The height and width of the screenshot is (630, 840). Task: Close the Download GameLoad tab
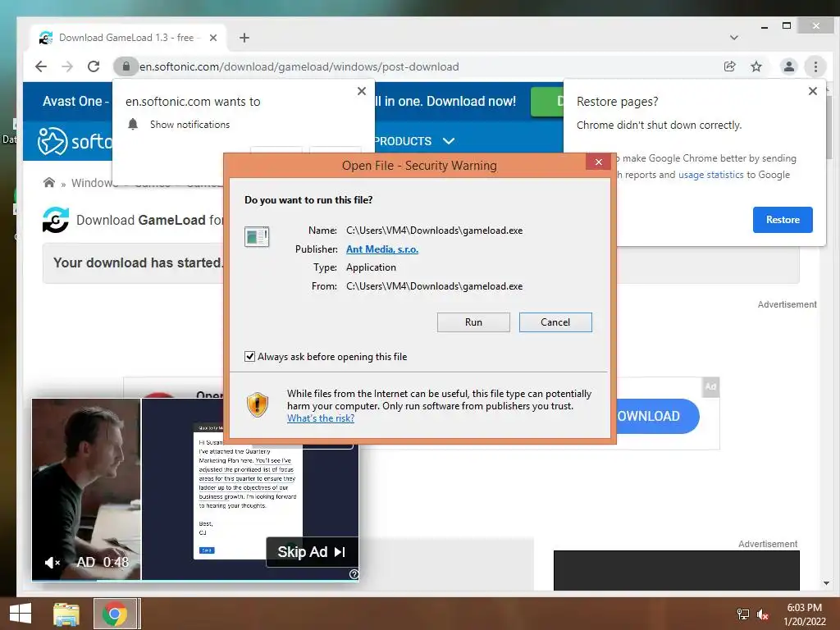pos(213,38)
